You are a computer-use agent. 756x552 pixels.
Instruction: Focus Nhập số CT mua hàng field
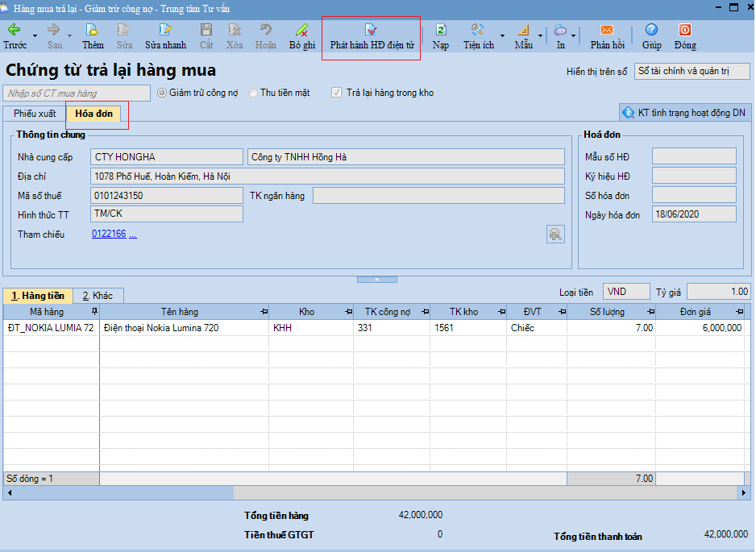coord(77,93)
